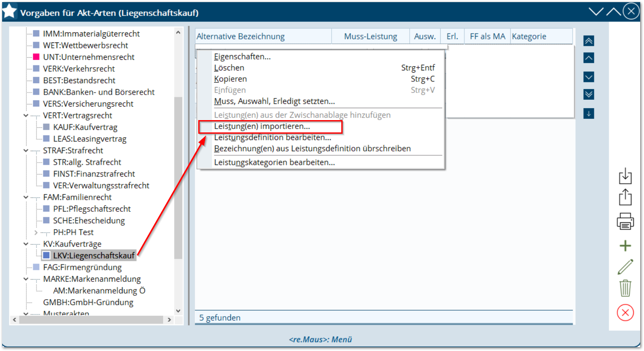Viewport: 644px width, 351px height.
Task: Click the move-to-bottom double chevron icon
Action: (588, 94)
